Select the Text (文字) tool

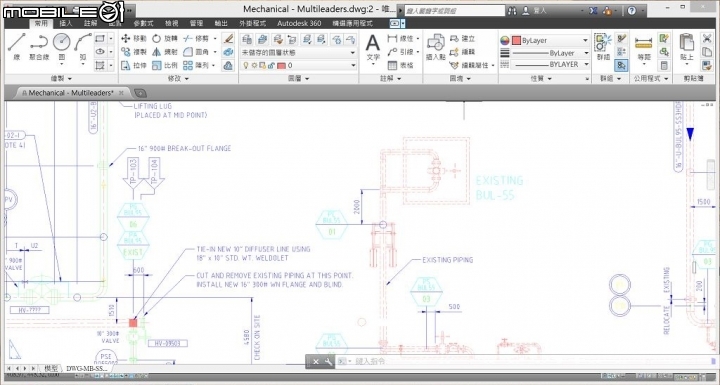tap(373, 47)
